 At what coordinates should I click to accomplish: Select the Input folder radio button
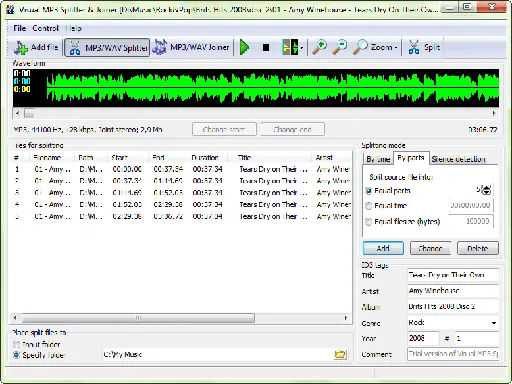tap(16, 344)
